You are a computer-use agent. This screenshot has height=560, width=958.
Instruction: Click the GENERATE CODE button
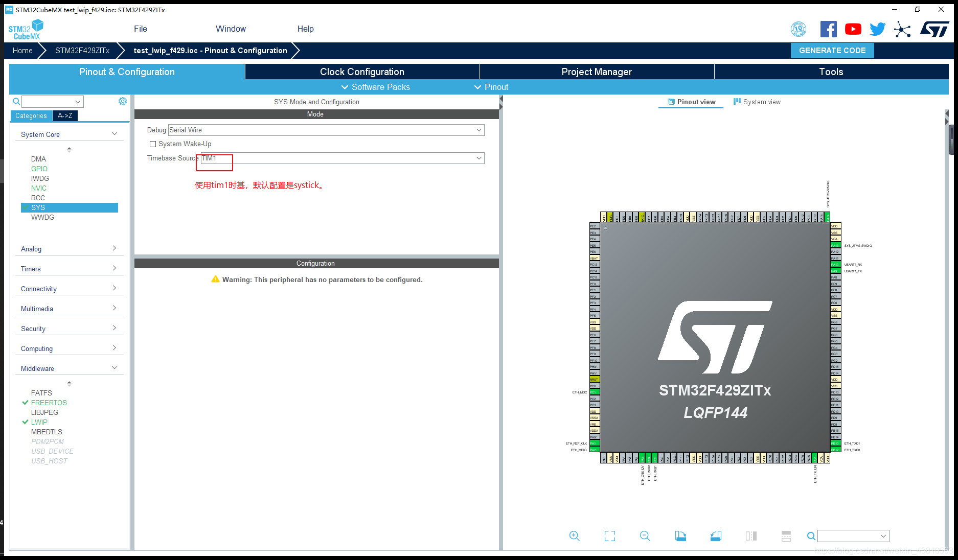[x=832, y=51]
